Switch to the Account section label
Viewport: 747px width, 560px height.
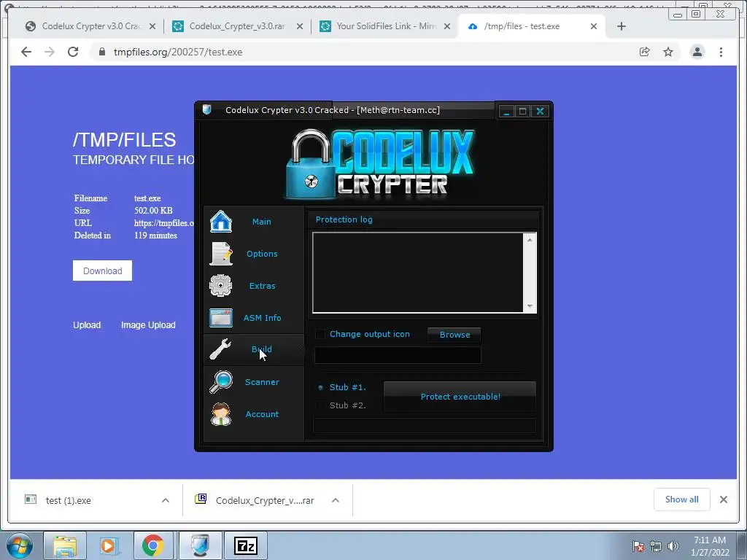(262, 414)
